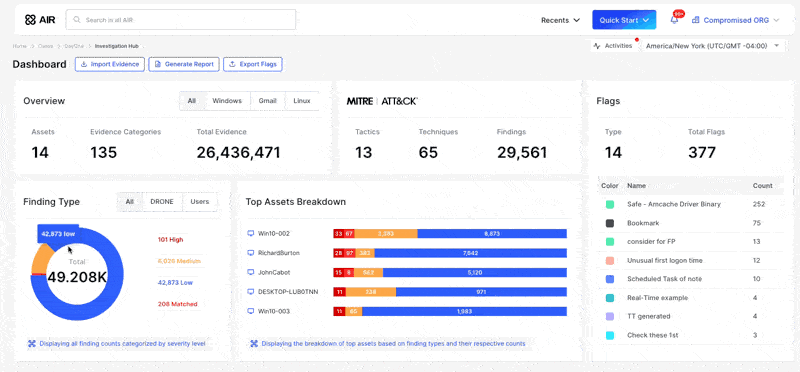Switch to the Gmail overview tab
The height and width of the screenshot is (372, 800).
pyautogui.click(x=267, y=101)
